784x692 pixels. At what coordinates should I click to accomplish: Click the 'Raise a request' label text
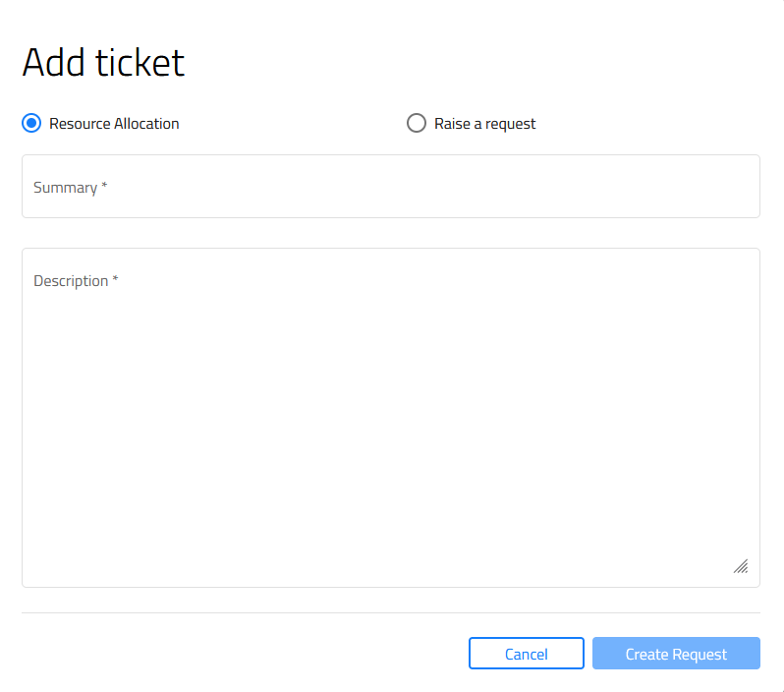(x=484, y=124)
